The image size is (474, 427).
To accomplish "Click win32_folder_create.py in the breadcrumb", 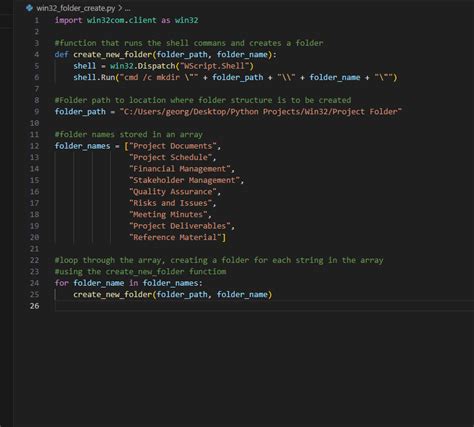I will [x=76, y=8].
